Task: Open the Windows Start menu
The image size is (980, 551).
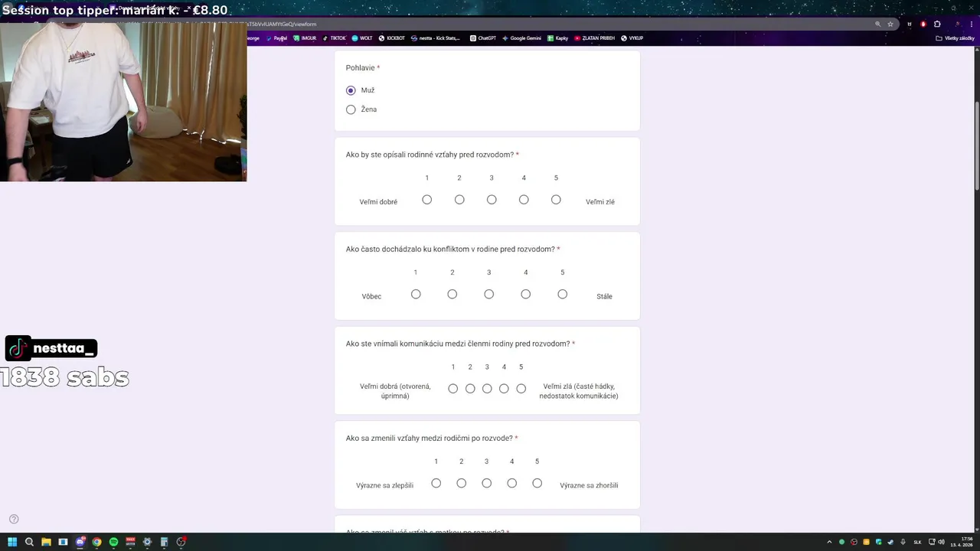Action: [x=12, y=542]
